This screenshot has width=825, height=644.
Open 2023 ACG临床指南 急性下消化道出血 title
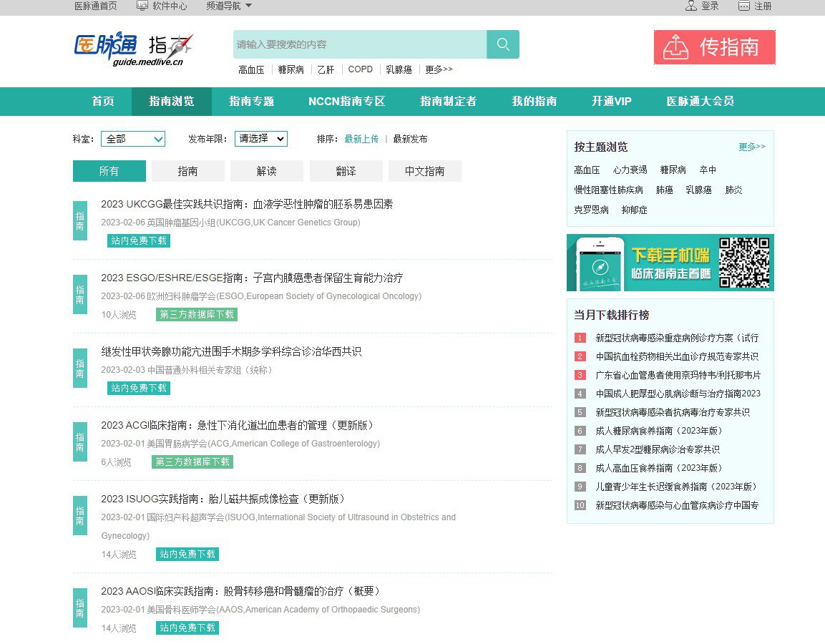[237, 425]
